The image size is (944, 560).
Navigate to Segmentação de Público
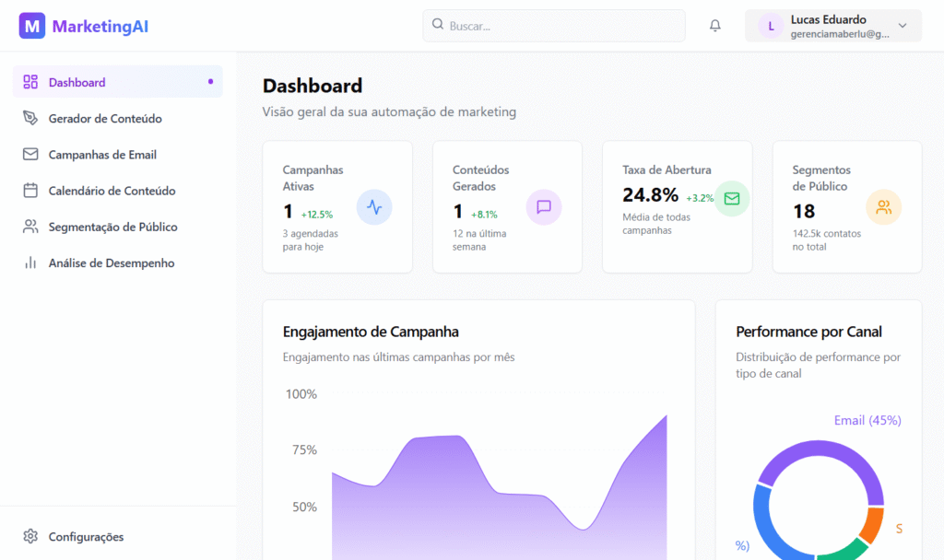tap(112, 227)
